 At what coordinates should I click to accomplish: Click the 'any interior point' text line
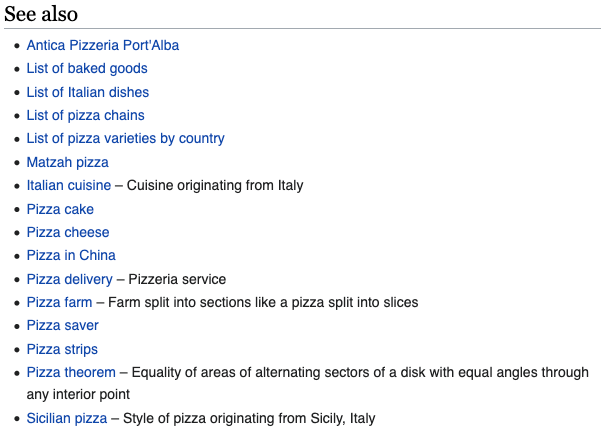click(x=78, y=395)
